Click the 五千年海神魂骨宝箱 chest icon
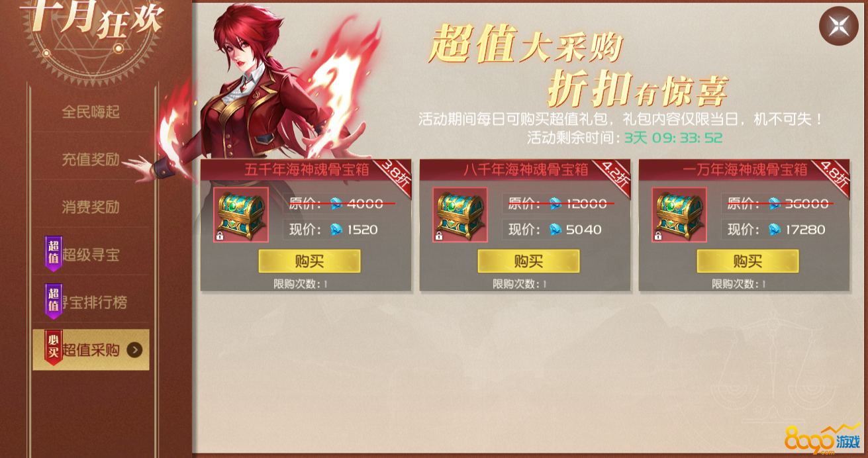 click(241, 214)
